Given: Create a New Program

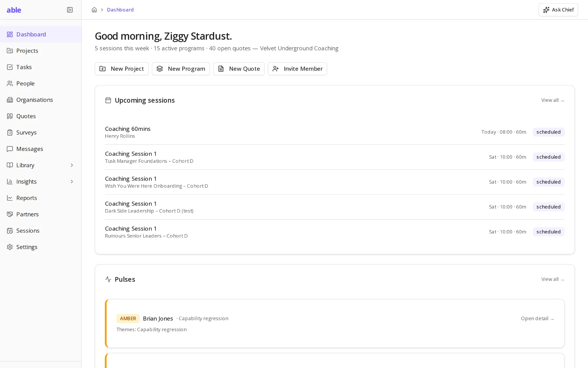Looking at the screenshot, I should (181, 69).
